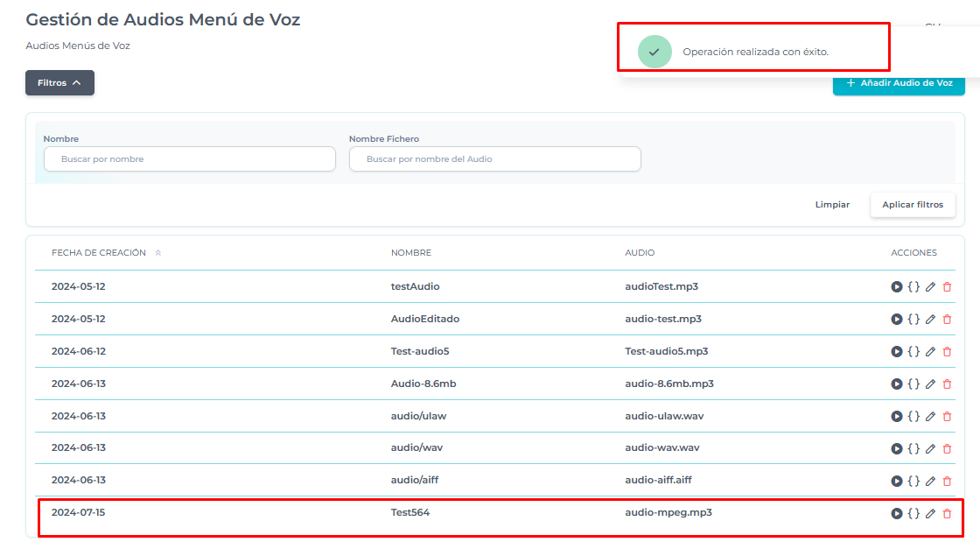Screen dimensions: 980x542
Task: Sort by Fecha de Creación column
Action: (x=99, y=253)
